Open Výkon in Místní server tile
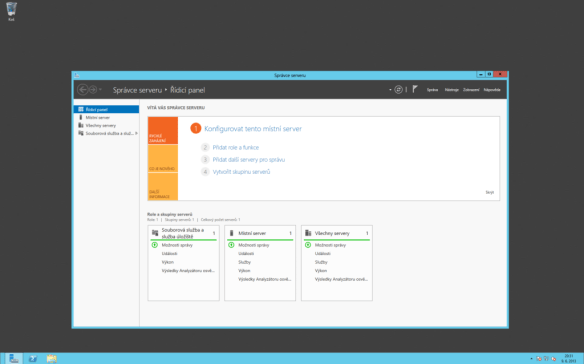The height and width of the screenshot is (364, 584). point(244,271)
